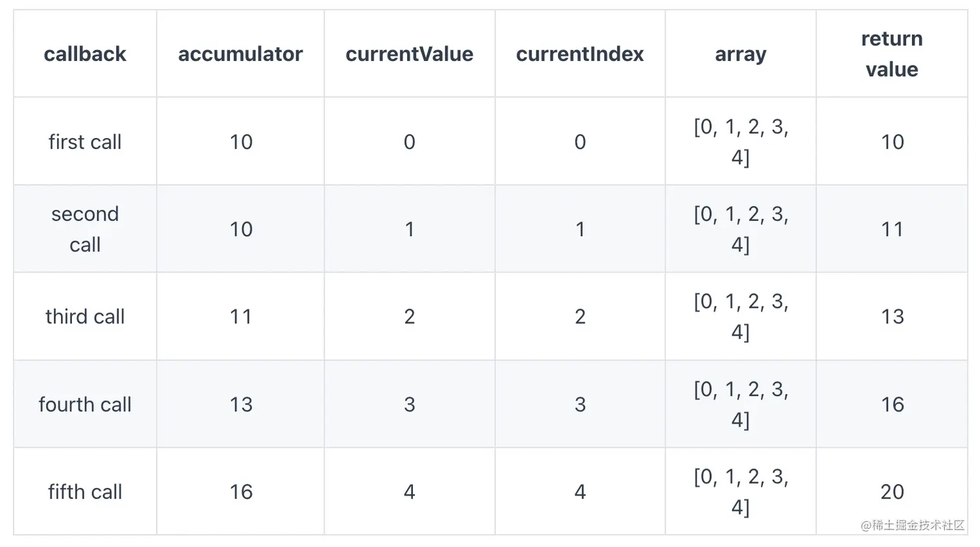Image resolution: width=980 pixels, height=547 pixels.
Task: Select the 'fifth call' row label
Action: [x=85, y=491]
